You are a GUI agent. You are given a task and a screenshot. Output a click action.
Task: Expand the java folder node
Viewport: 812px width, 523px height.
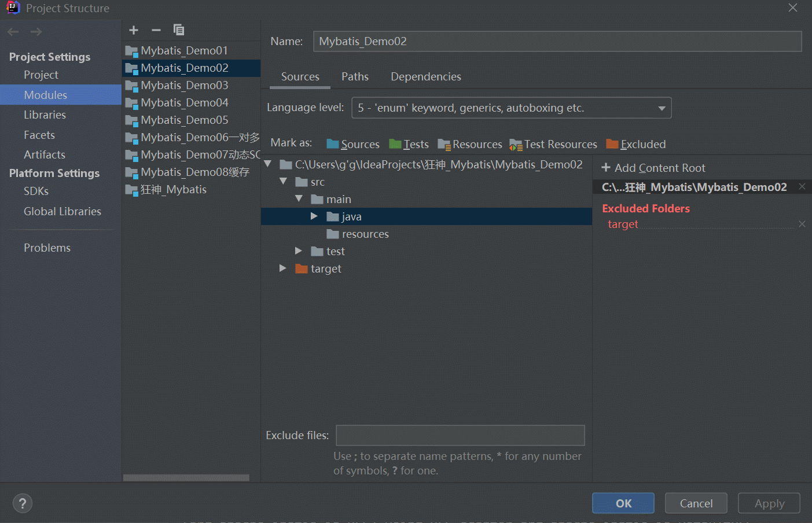314,216
